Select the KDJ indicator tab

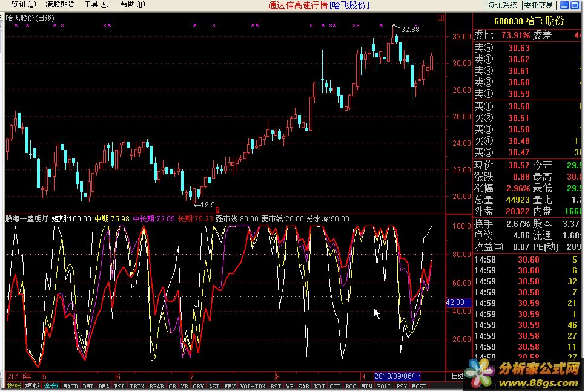click(320, 387)
